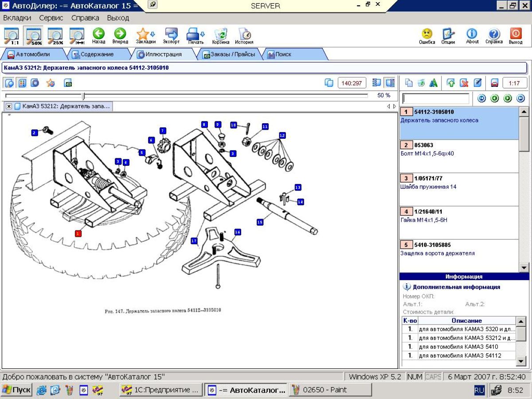Toggle the circular blue button above illustration
The height and width of the screenshot is (399, 532).
click(35, 83)
